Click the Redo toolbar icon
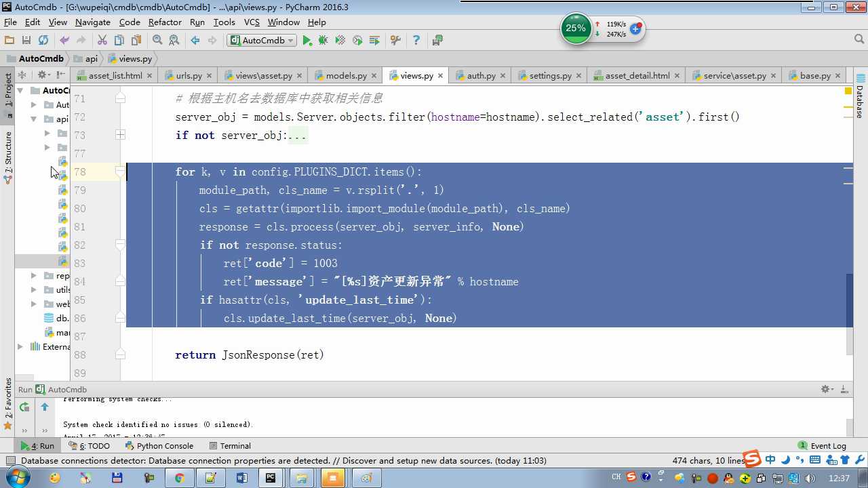The image size is (868, 488). click(81, 41)
